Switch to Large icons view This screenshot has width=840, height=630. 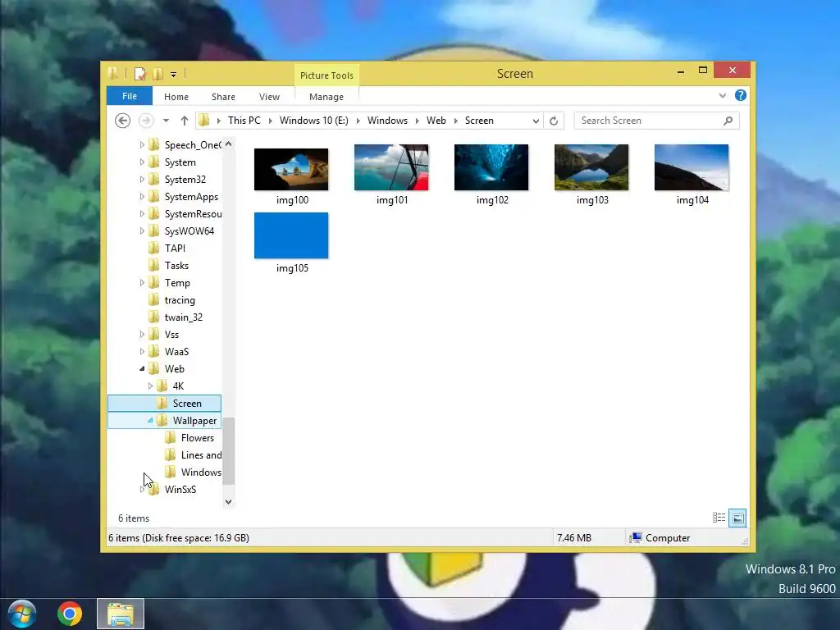point(737,518)
